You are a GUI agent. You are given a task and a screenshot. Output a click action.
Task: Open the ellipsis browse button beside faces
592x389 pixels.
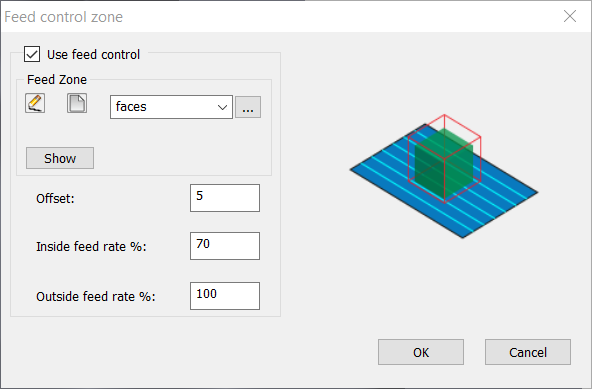pyautogui.click(x=248, y=107)
